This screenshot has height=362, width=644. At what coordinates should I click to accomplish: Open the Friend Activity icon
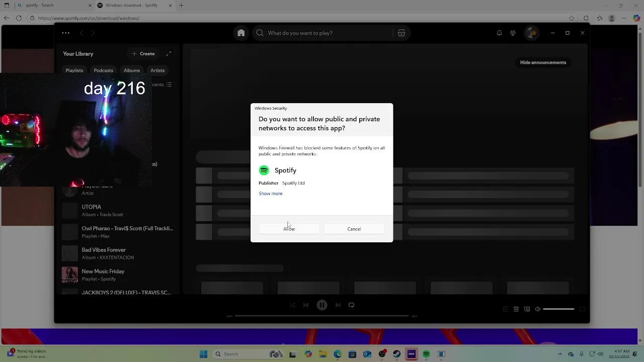point(513,33)
